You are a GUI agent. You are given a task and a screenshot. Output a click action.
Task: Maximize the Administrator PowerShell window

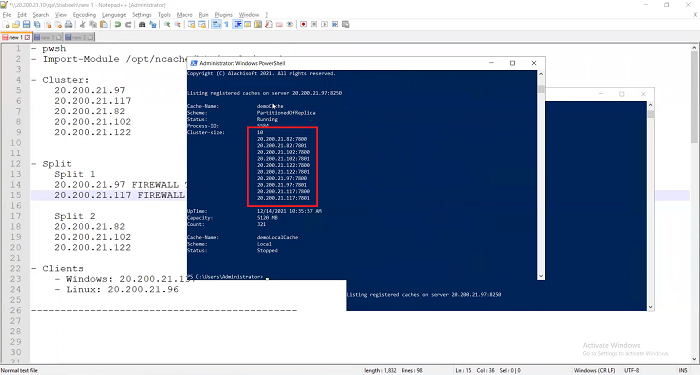pyautogui.click(x=512, y=63)
